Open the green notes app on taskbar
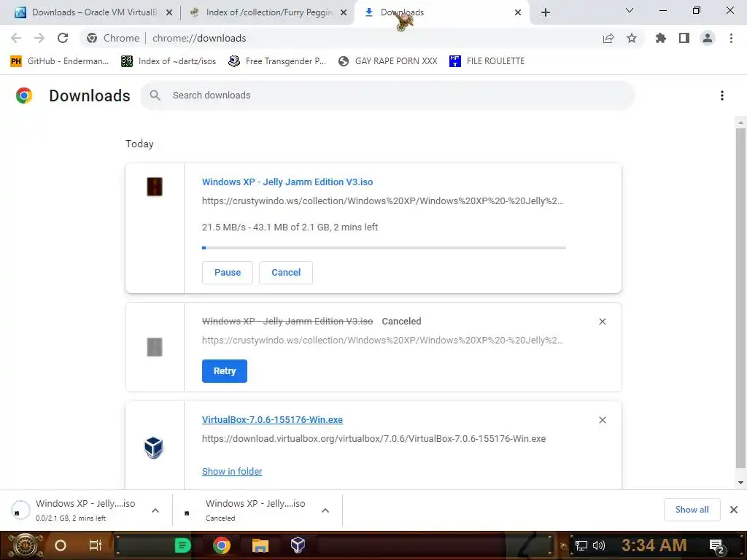The height and width of the screenshot is (560, 747). (x=182, y=545)
